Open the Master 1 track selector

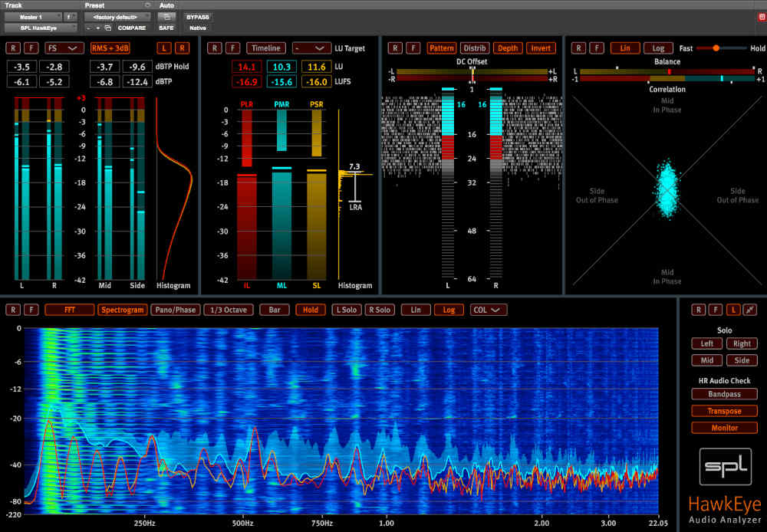tap(31, 16)
